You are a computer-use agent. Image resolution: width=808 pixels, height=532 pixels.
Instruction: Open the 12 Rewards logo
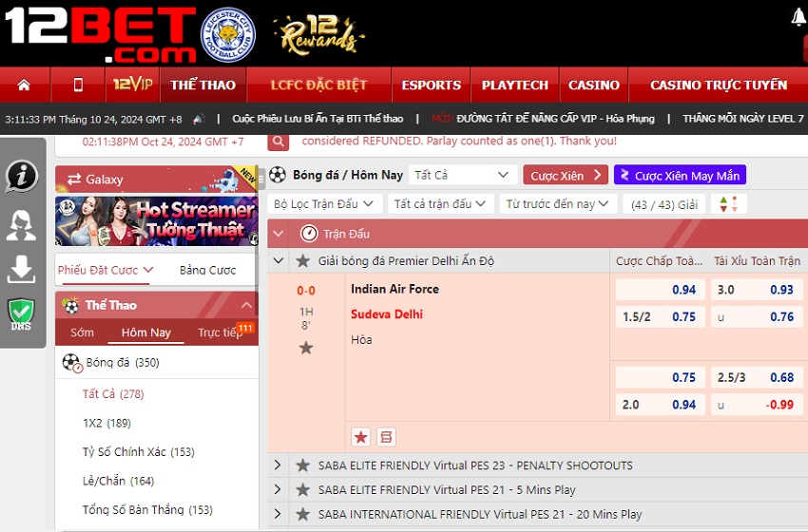[x=319, y=34]
